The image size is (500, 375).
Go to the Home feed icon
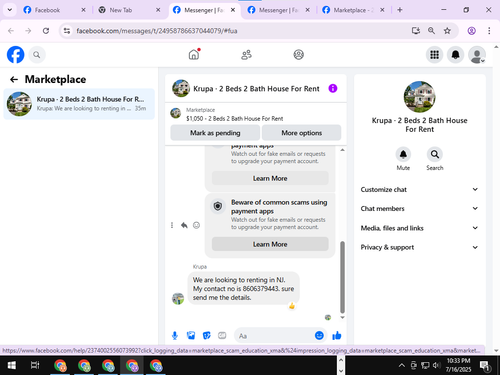tap(194, 54)
